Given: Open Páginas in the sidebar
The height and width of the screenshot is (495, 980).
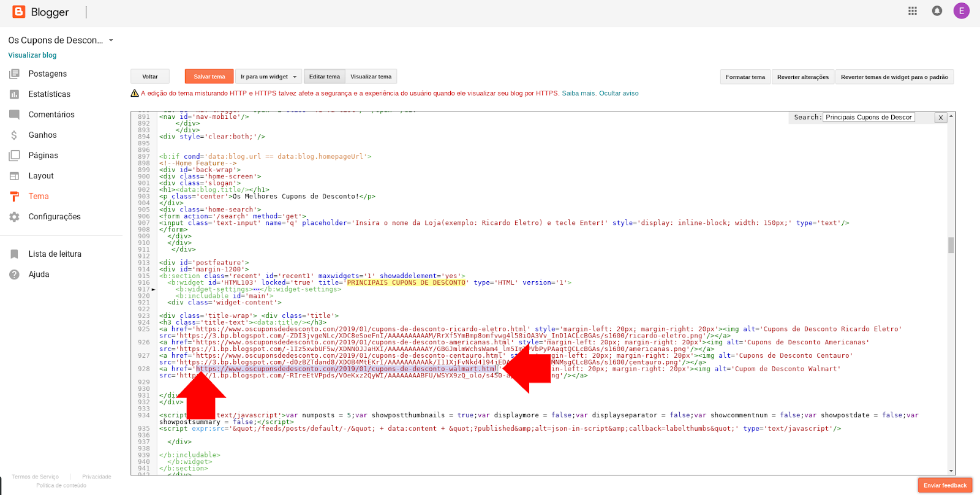Looking at the screenshot, I should (x=43, y=156).
